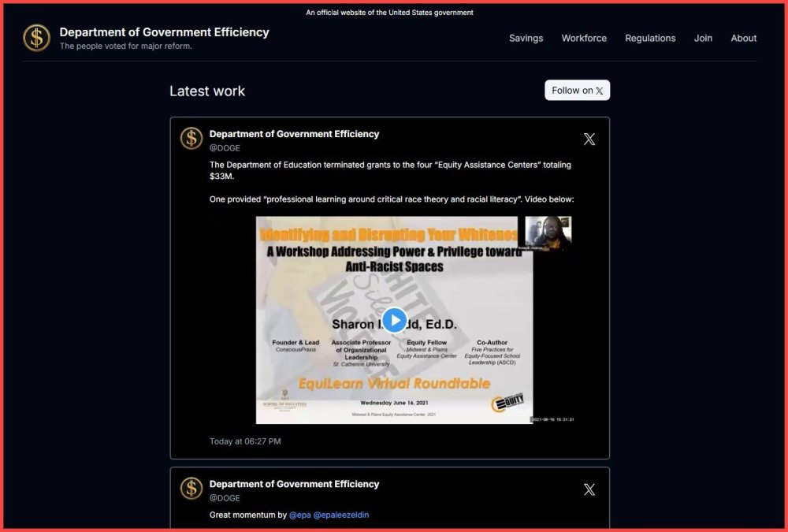Click the @DOGE handle on the Great momentum post

point(225,498)
